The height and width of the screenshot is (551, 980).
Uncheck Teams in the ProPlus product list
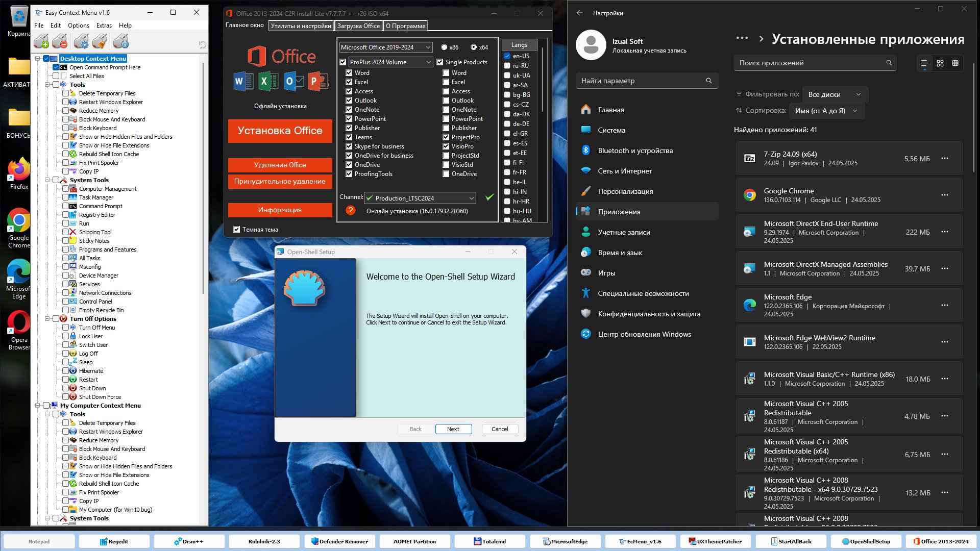349,137
